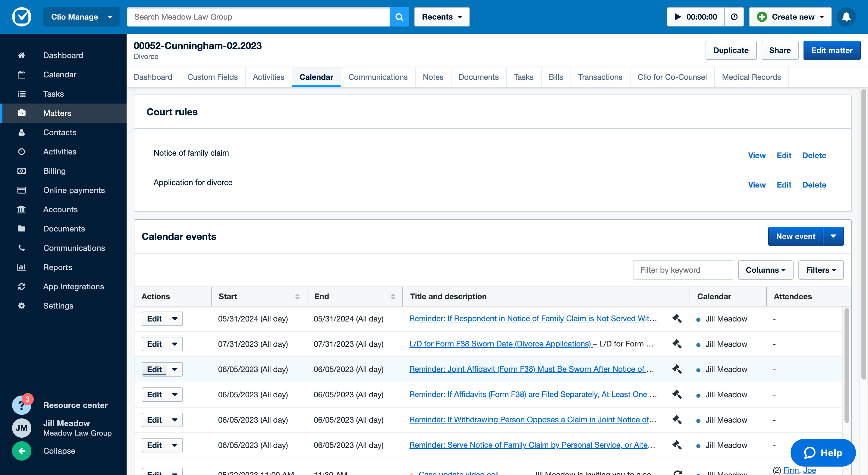
Task: Open notifications bell icon
Action: [846, 17]
